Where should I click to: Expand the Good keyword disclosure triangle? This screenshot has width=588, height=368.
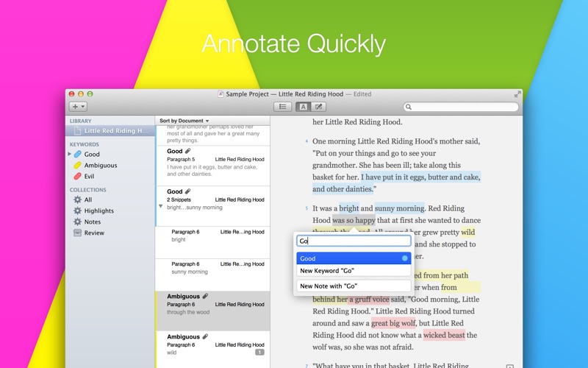coord(70,155)
